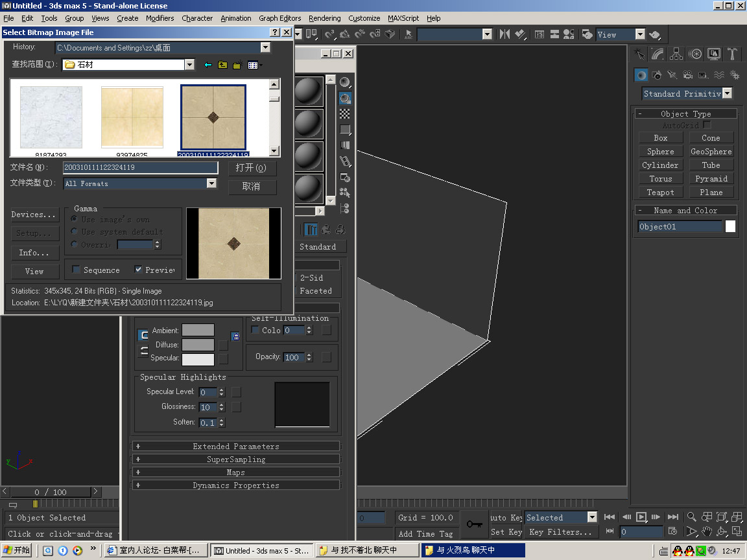Open the Standard Primitives category dropdown
747x560 pixels.
pos(727,93)
